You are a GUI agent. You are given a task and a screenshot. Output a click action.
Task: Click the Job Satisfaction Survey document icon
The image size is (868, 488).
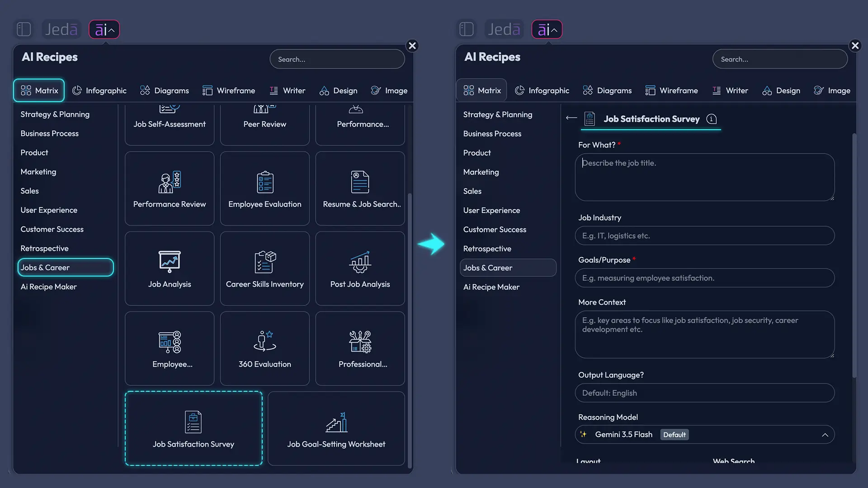click(x=590, y=119)
